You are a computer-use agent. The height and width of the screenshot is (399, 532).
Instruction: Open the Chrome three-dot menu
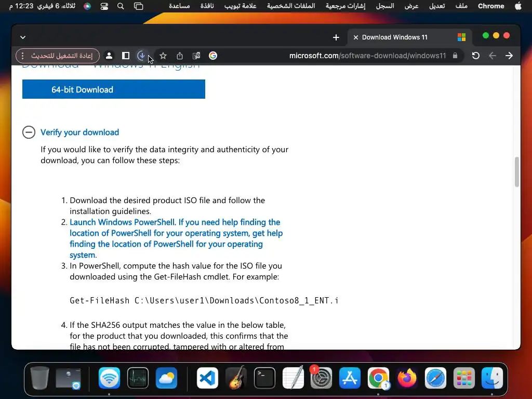point(23,56)
